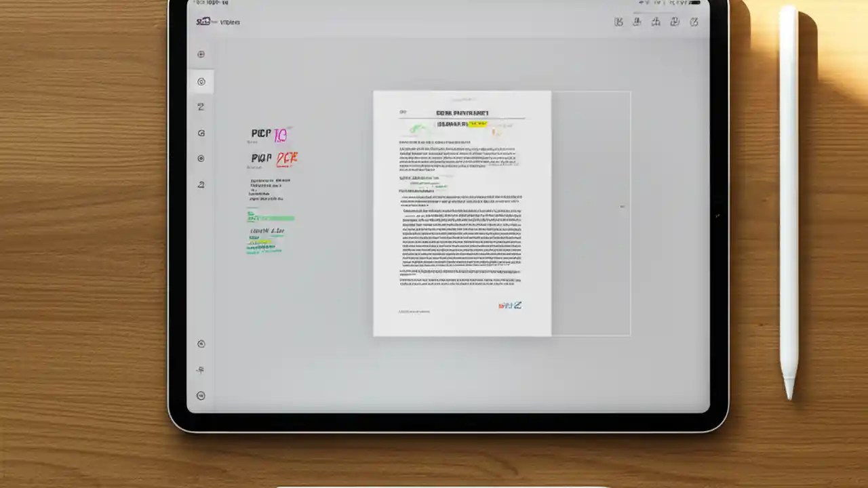Select the pen tool in the left sidebar
The height and width of the screenshot is (488, 868).
201,106
